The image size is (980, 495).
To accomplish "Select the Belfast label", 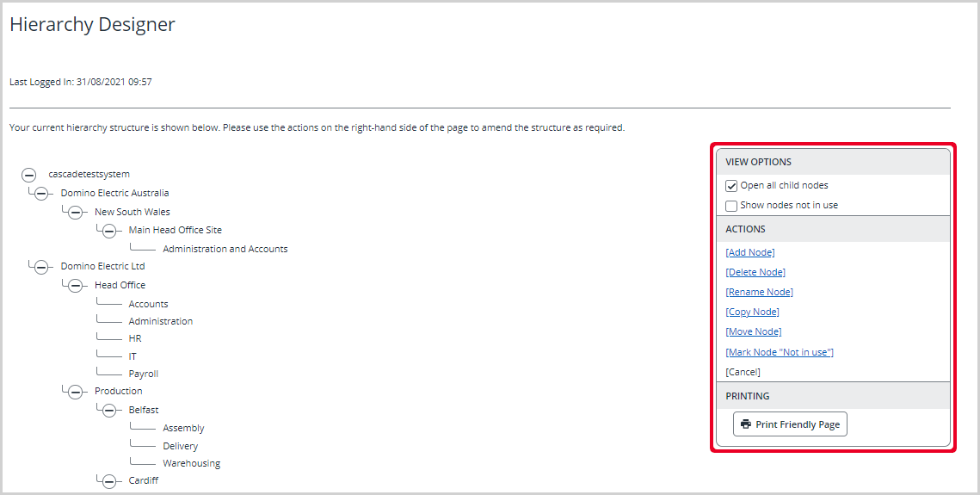I will point(143,410).
